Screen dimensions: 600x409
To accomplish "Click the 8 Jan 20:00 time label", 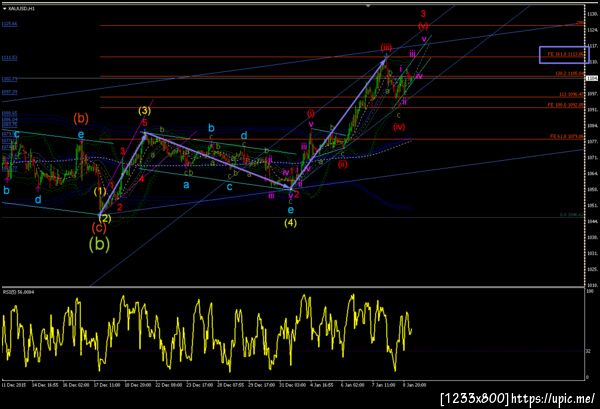I will tap(414, 385).
